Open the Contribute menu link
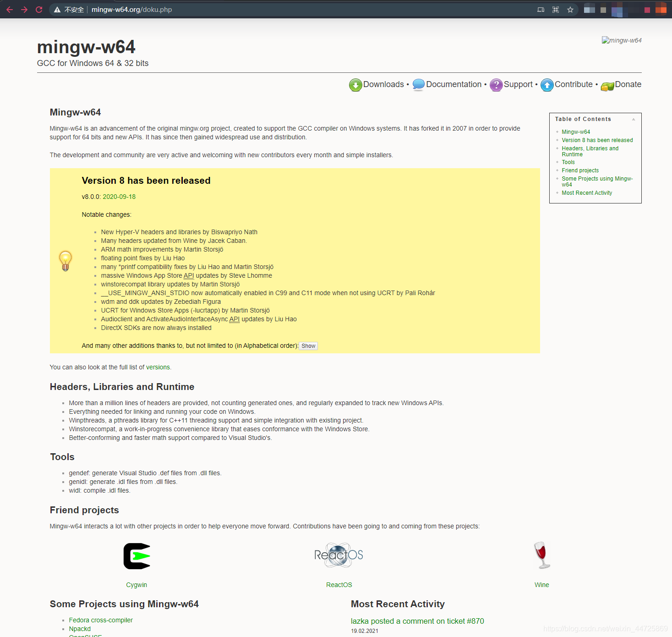 coord(574,84)
